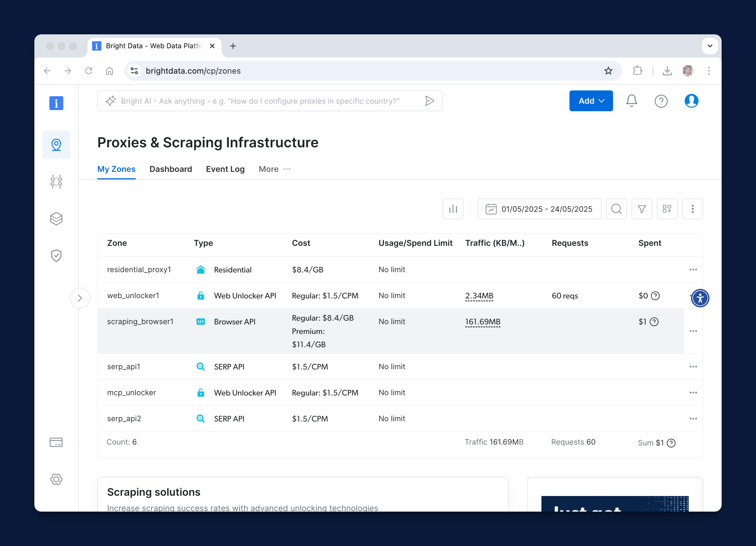Viewport: 756px width, 546px height.
Task: Open scraping_browser1 row actions menu
Action: pos(693,331)
